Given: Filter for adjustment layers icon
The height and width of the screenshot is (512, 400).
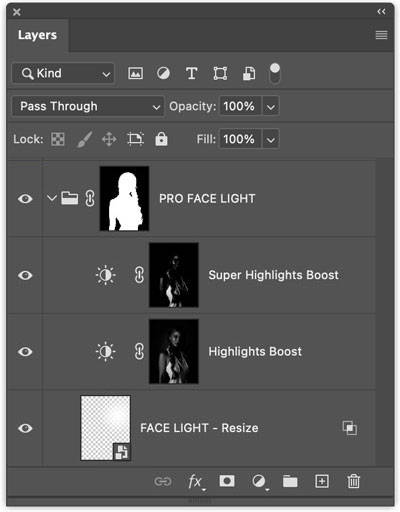Looking at the screenshot, I should [x=163, y=73].
